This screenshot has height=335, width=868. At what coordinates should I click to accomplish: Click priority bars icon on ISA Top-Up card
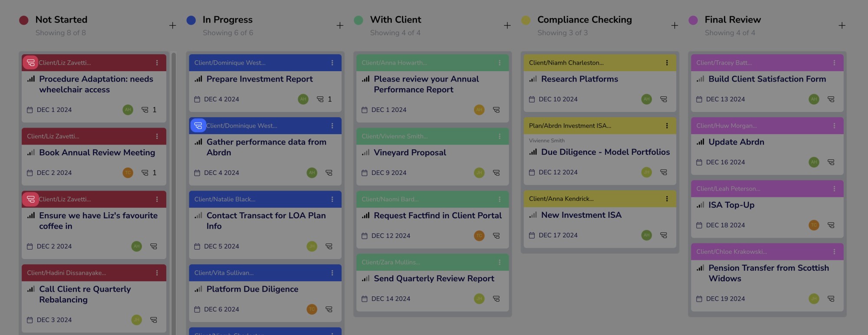tap(700, 205)
